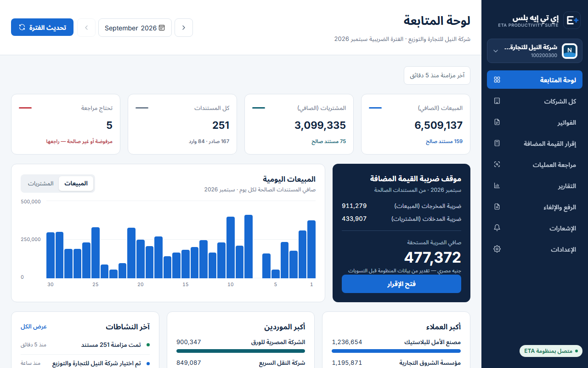Switch chart to المبيعات tab
This screenshot has width=588, height=368.
(76, 184)
